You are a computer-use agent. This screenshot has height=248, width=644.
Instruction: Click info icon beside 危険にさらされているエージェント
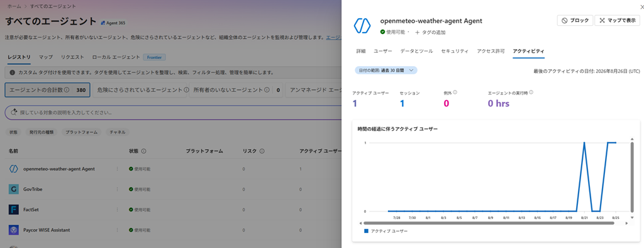pyautogui.click(x=186, y=89)
